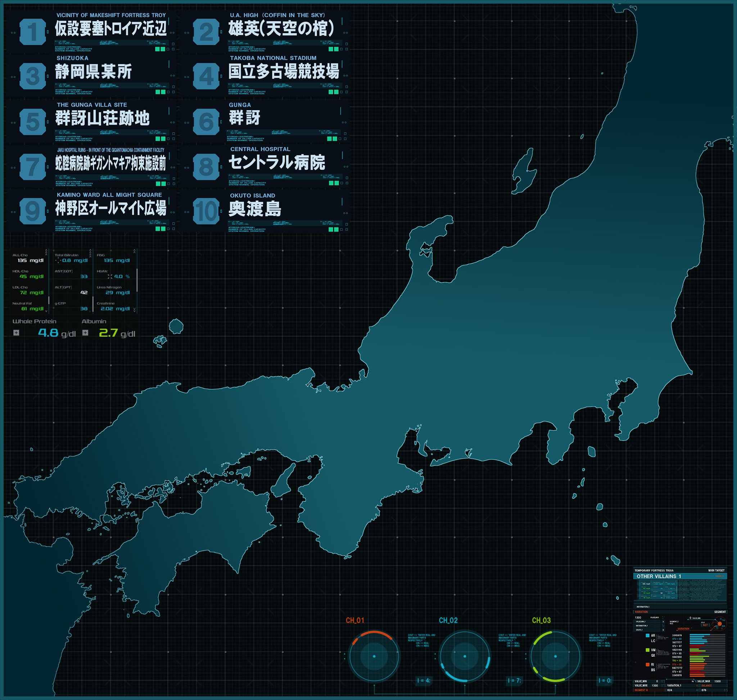Open the Shizuoka location card
This screenshot has width=737, height=700.
point(91,76)
